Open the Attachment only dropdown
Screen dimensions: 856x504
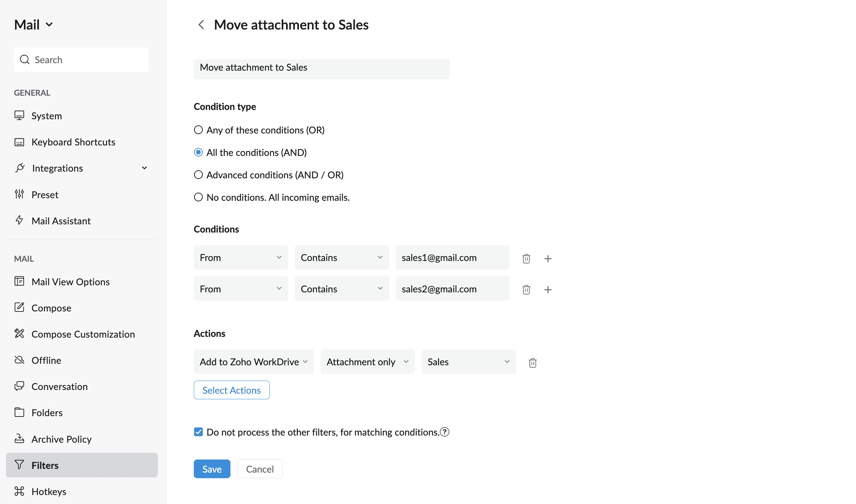(x=367, y=362)
